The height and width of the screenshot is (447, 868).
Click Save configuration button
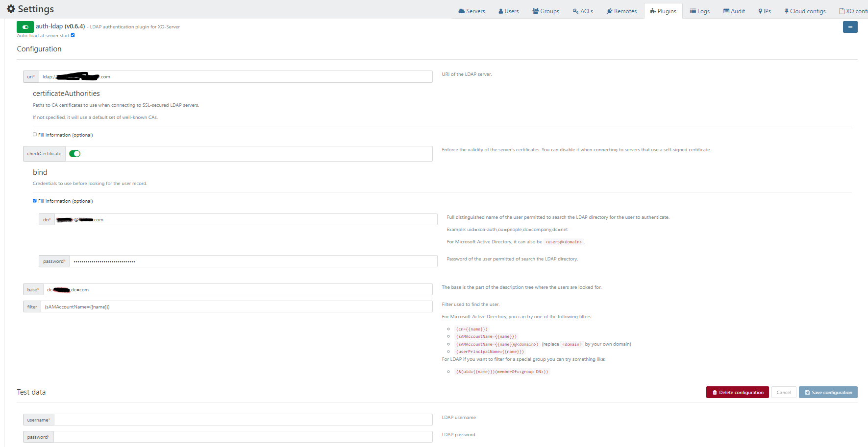(828, 393)
